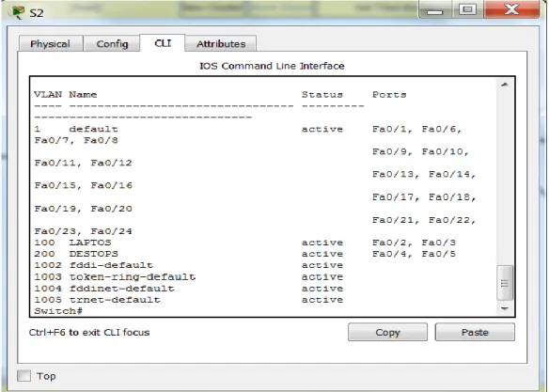This screenshot has height=392, width=549.
Task: Click the Packet Tracer icon in title bar
Action: [18, 12]
